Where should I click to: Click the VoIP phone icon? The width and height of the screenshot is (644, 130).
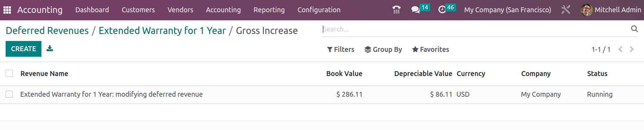pyautogui.click(x=396, y=10)
